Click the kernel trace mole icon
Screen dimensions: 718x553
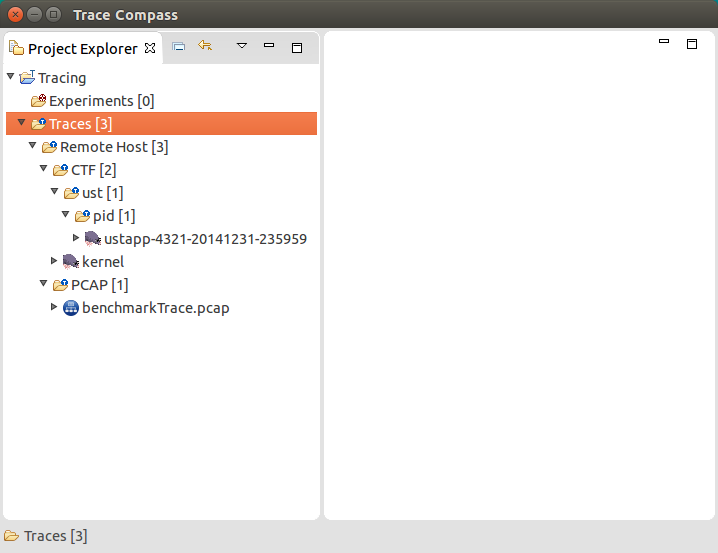[x=70, y=261]
